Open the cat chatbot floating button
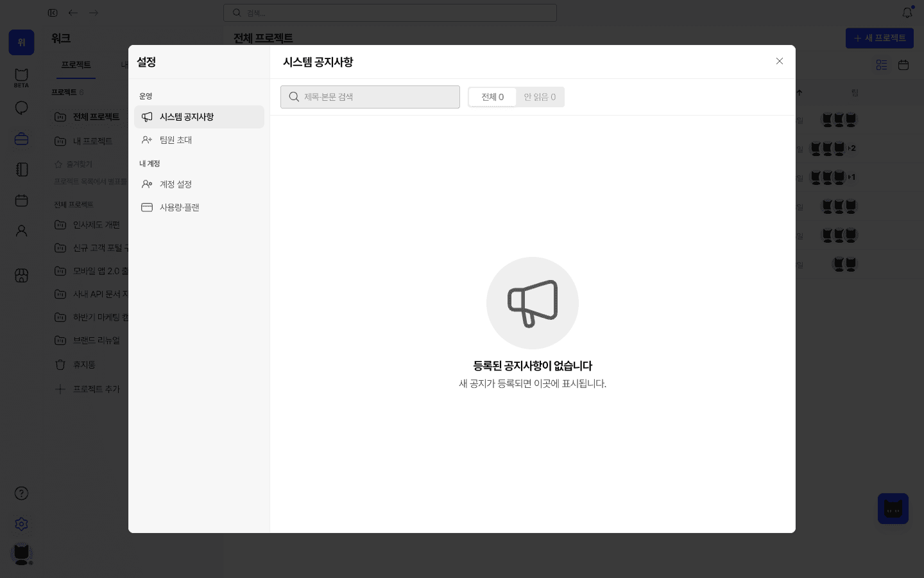The image size is (924, 578). click(893, 509)
